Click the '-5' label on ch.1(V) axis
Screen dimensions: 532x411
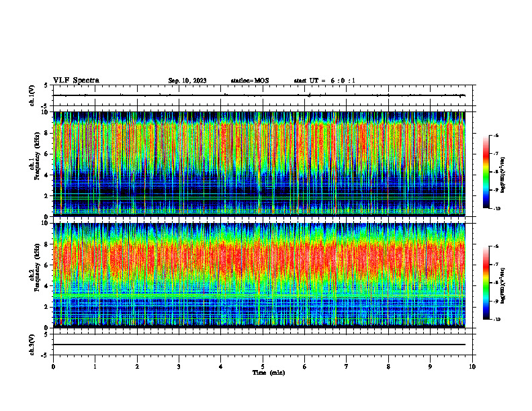click(x=44, y=106)
